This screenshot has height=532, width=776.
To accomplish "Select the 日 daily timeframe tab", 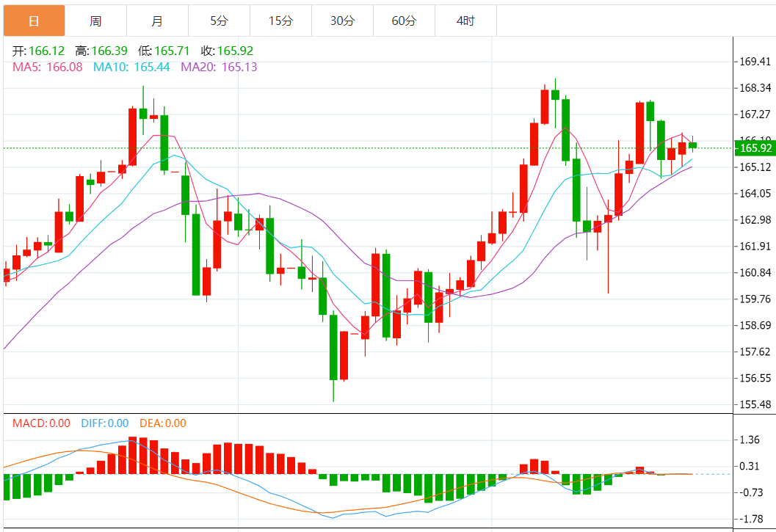I will coord(35,21).
